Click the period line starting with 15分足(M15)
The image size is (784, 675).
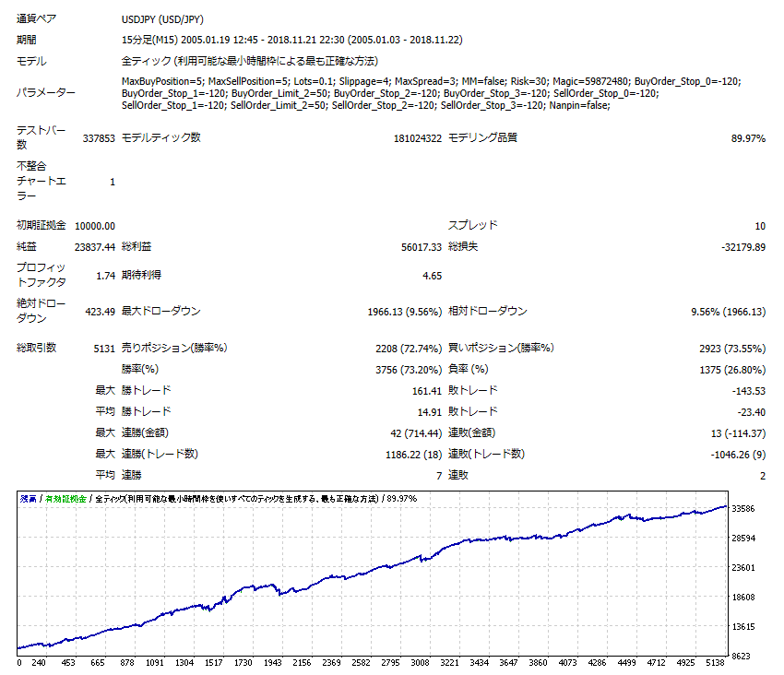(x=292, y=40)
